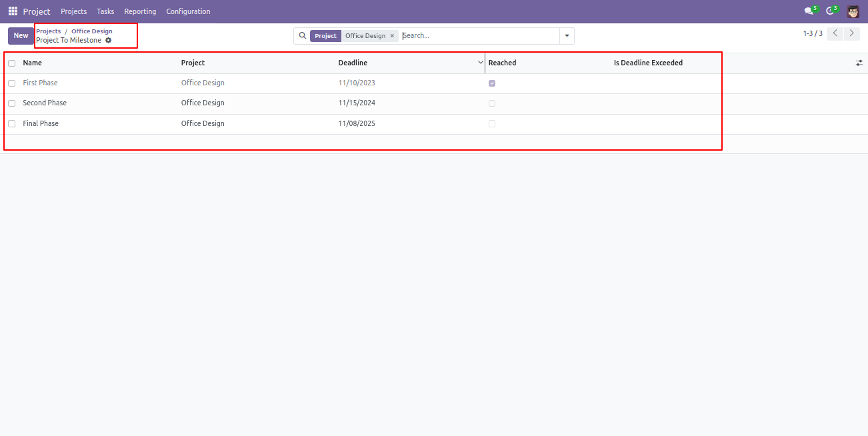868x436 pixels.
Task: Sort by the Reached column header
Action: (502, 63)
